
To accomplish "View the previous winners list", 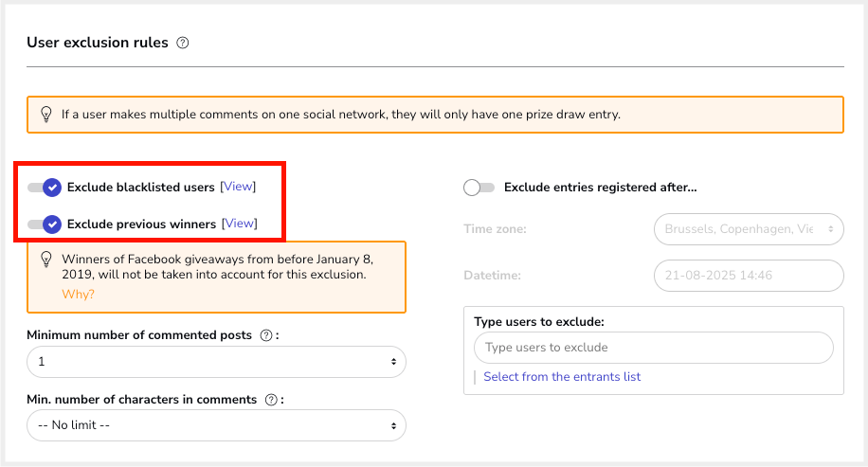I will 240,224.
